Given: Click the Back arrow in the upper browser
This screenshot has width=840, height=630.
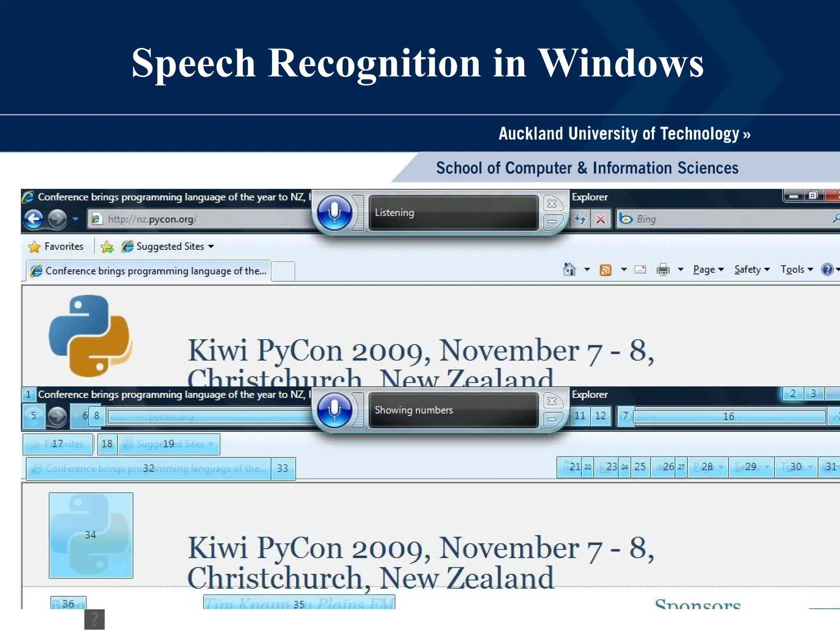Looking at the screenshot, I should coord(34,219).
